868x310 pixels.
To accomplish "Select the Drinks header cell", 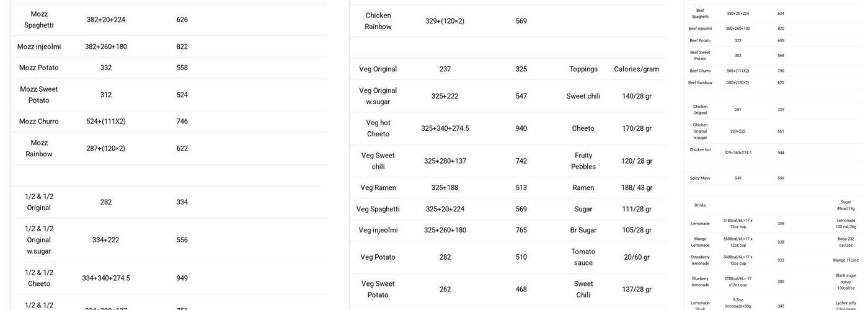I will (x=700, y=205).
